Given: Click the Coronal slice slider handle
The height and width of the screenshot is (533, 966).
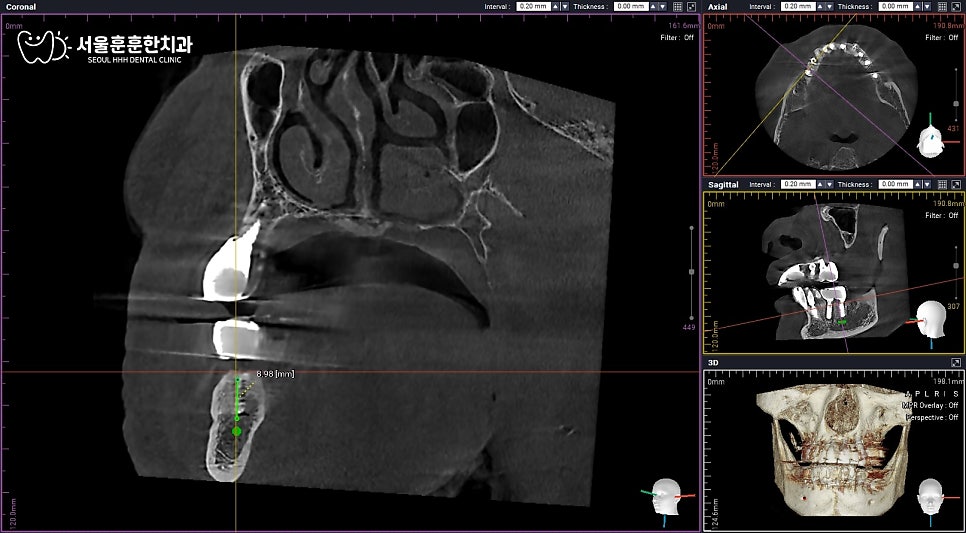Looking at the screenshot, I should 691,271.
